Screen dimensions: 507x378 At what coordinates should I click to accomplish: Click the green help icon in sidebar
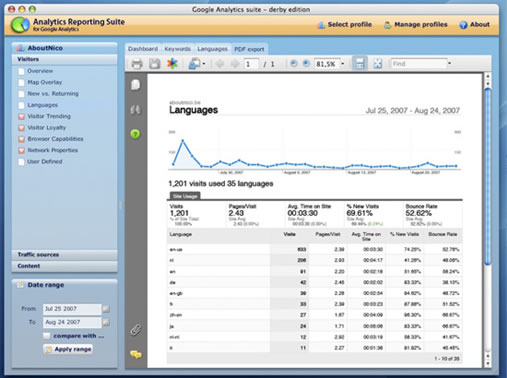pos(135,134)
